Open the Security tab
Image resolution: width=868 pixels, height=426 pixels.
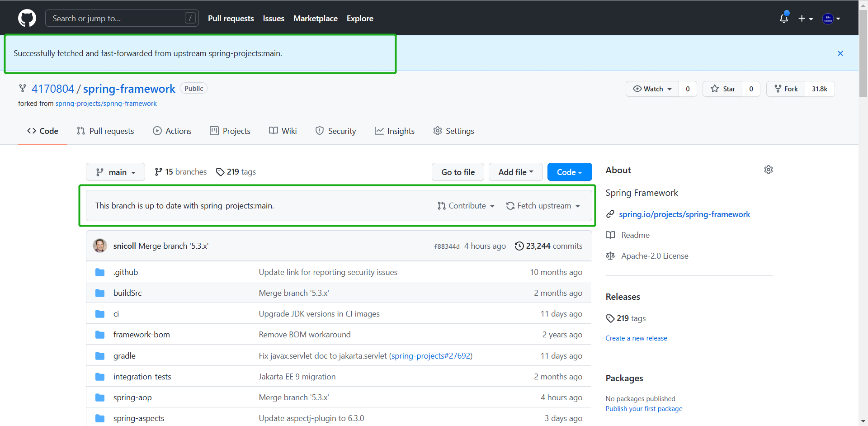tap(336, 131)
